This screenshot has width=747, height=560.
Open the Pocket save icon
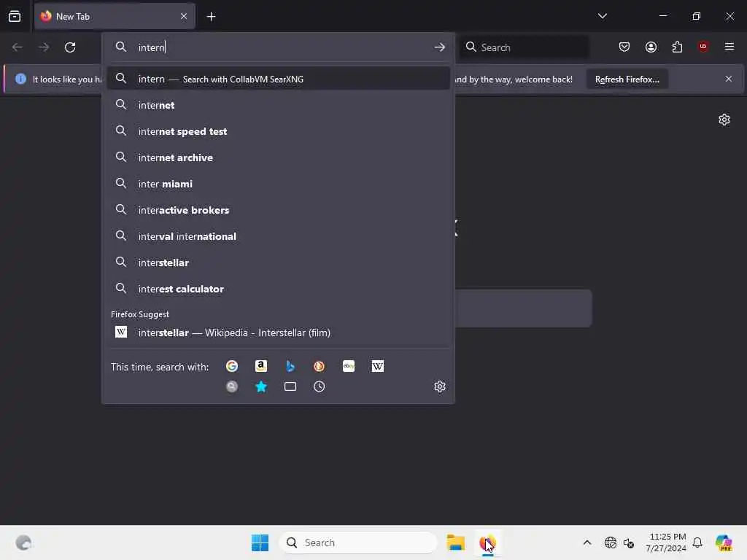624,47
